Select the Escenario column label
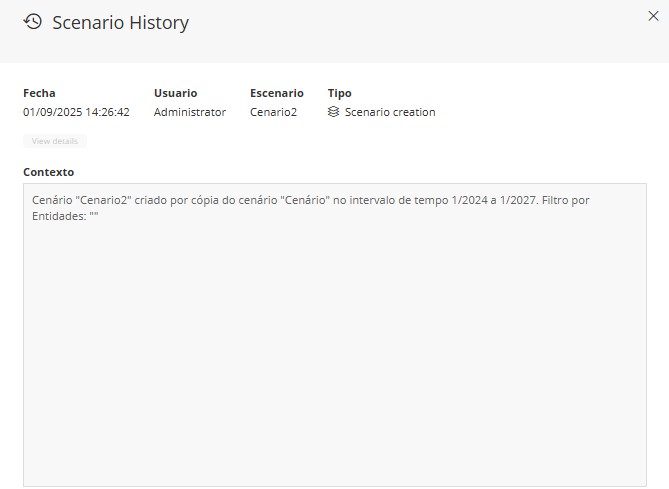Image resolution: width=669 pixels, height=489 pixels. (x=276, y=93)
